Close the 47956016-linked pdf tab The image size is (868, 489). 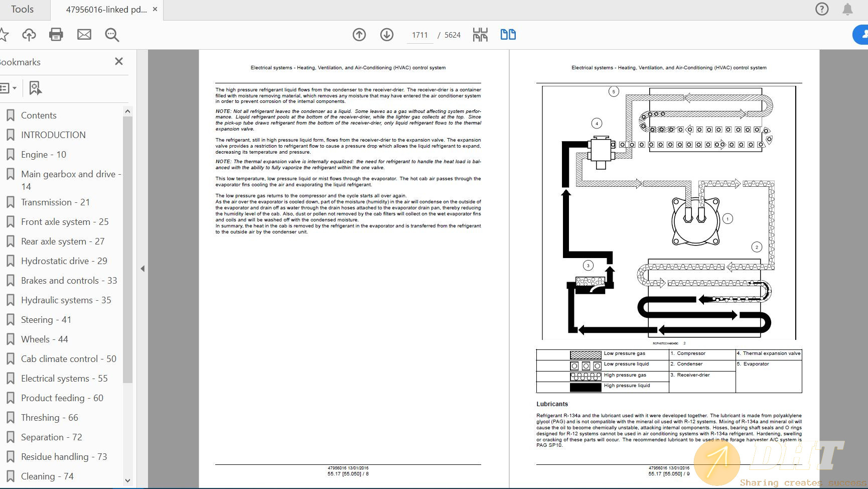[155, 9]
